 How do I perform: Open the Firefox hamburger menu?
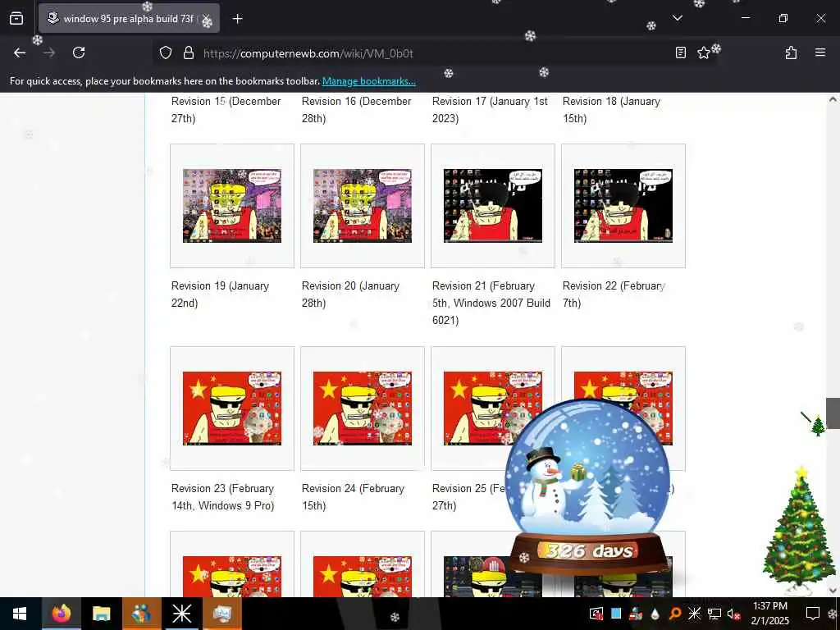coord(819,52)
